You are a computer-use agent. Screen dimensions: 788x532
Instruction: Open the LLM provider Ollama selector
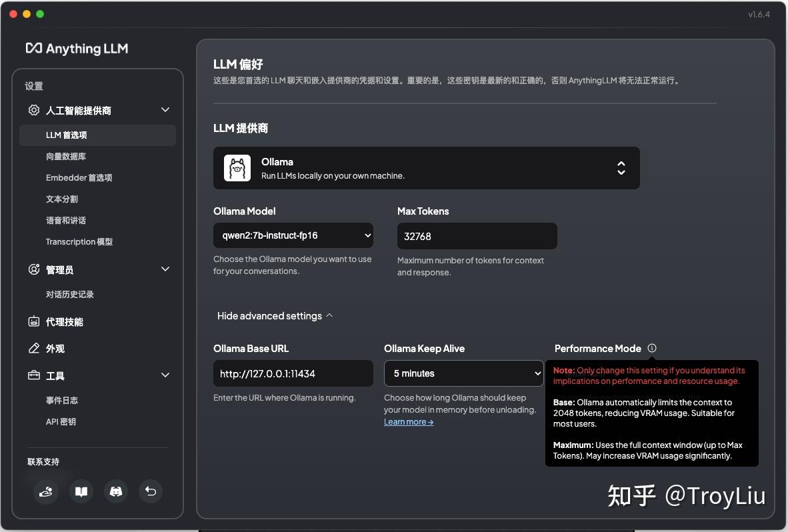tap(426, 168)
